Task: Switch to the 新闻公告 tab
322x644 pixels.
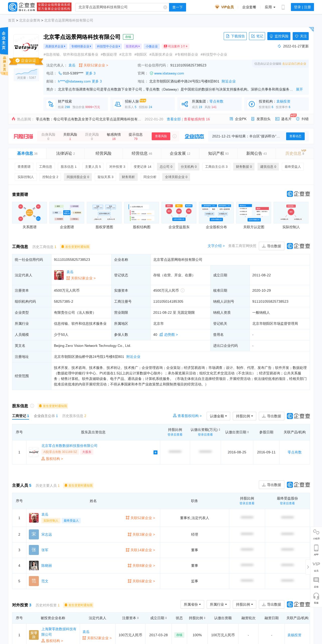Action: tap(257, 153)
